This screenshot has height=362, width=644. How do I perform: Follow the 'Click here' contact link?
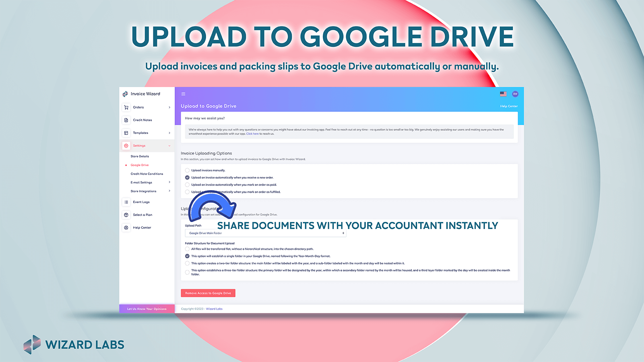pyautogui.click(x=252, y=134)
